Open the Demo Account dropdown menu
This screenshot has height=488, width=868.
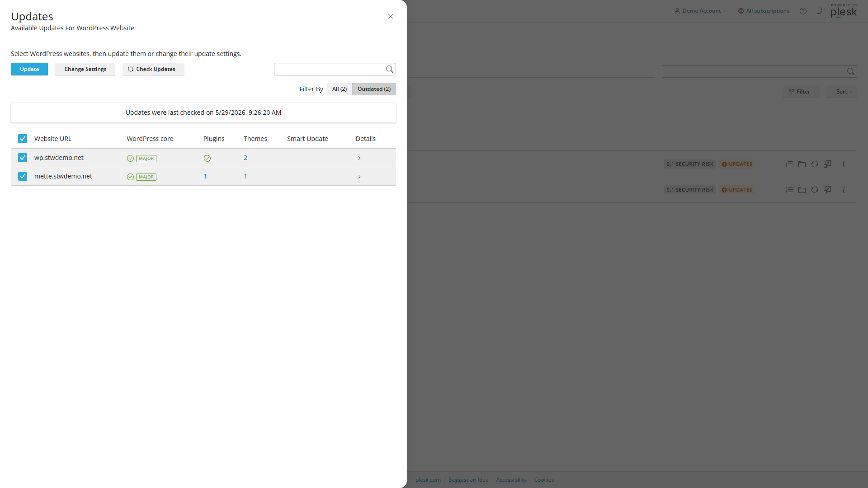tap(701, 11)
